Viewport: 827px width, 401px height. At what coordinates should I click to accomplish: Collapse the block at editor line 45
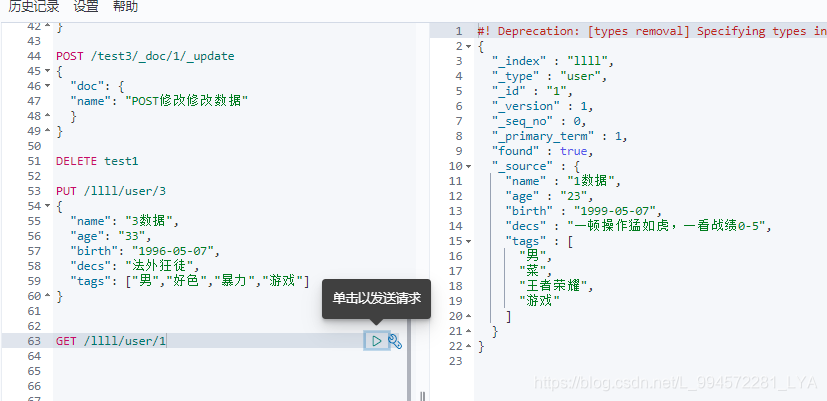click(47, 71)
